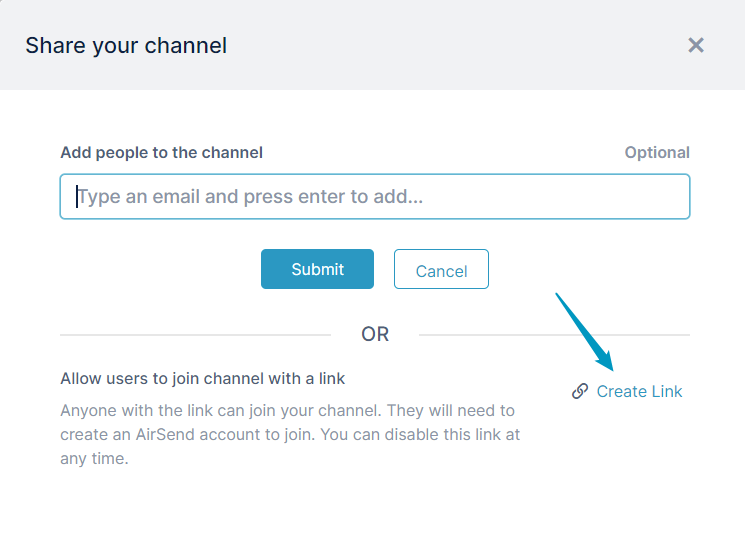Submit the added channel members
Image resolution: width=745 pixels, height=534 pixels.
[x=317, y=269]
